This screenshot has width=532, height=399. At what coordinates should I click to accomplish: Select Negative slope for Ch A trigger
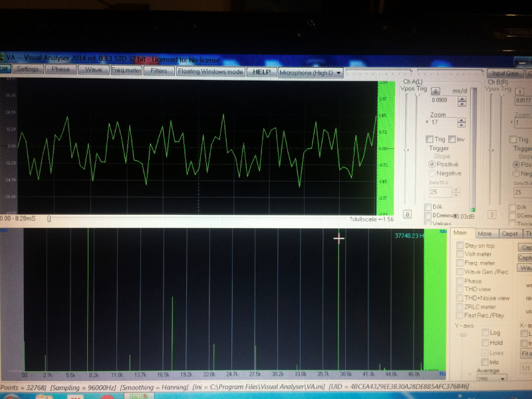point(432,174)
